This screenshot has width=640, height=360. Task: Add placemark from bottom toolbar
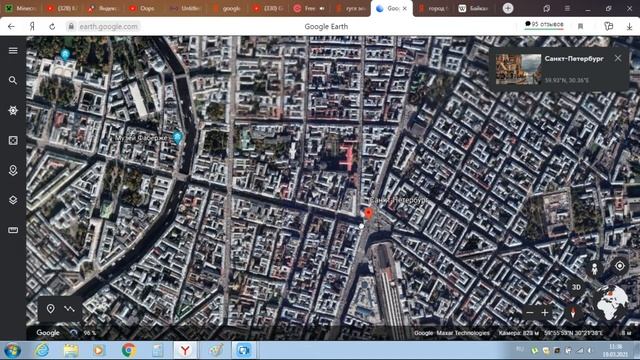pyautogui.click(x=51, y=309)
